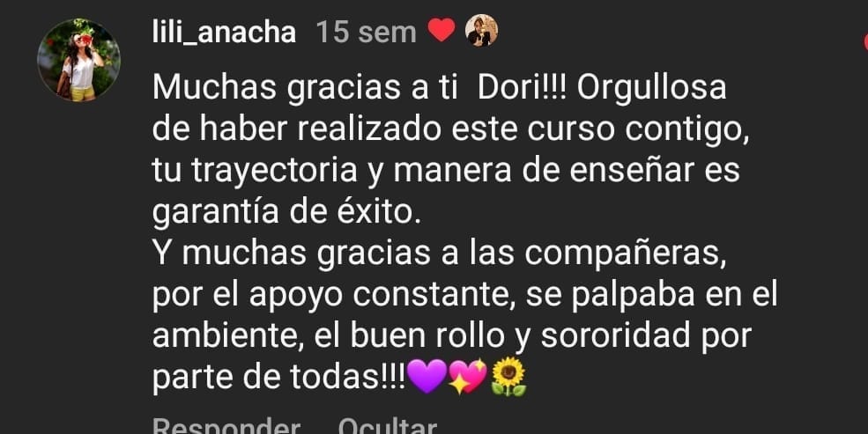Screen dimensions: 868x434
Task: Click the line Y muchas gracias a las compañeras
Action: tap(439, 254)
